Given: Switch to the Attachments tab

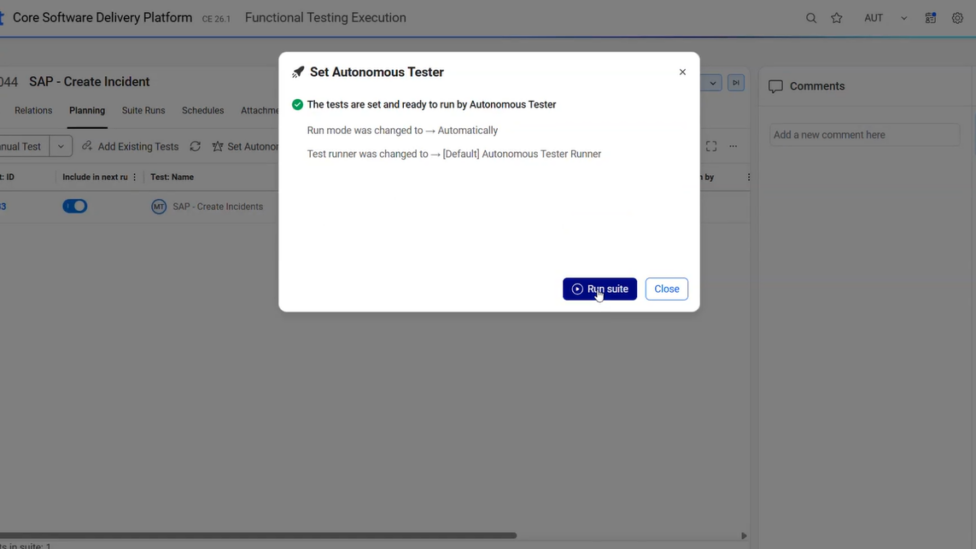Looking at the screenshot, I should point(260,110).
